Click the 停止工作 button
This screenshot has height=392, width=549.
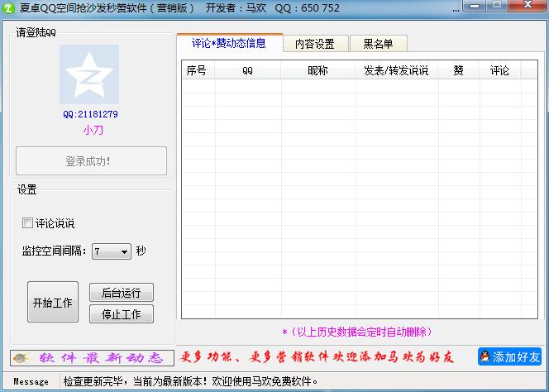[122, 314]
